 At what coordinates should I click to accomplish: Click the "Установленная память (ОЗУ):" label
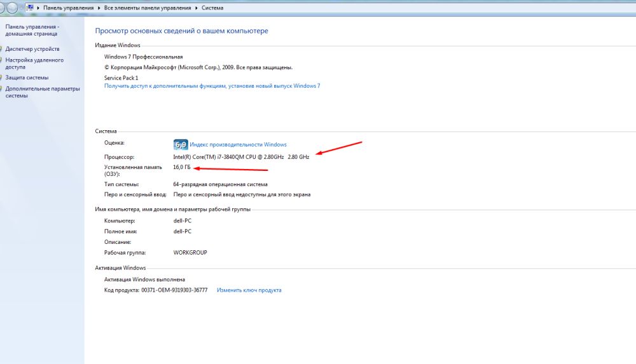click(x=133, y=170)
